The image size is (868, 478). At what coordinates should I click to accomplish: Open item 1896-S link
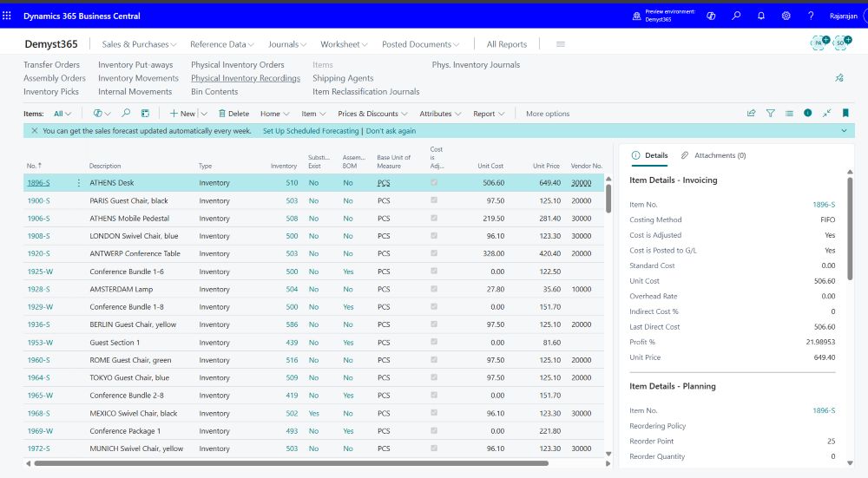point(38,182)
